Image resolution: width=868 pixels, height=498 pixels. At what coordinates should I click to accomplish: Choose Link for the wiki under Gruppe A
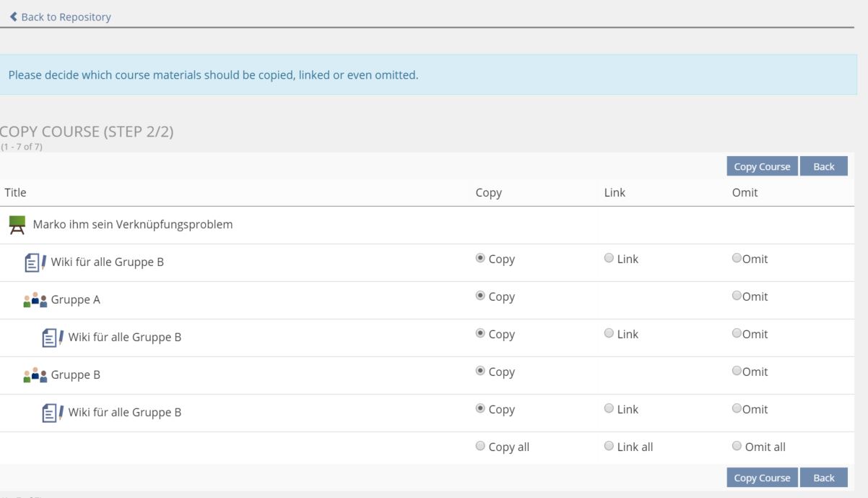[609, 334]
